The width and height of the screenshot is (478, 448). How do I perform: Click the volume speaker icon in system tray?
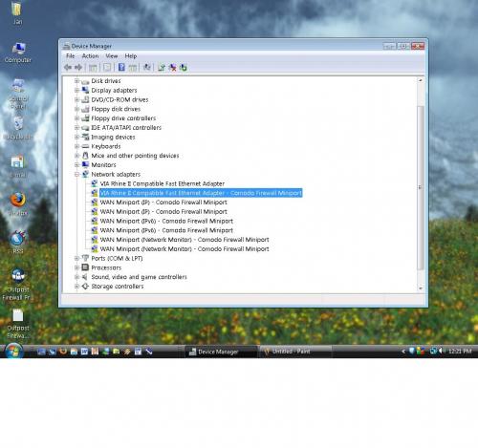point(441,351)
